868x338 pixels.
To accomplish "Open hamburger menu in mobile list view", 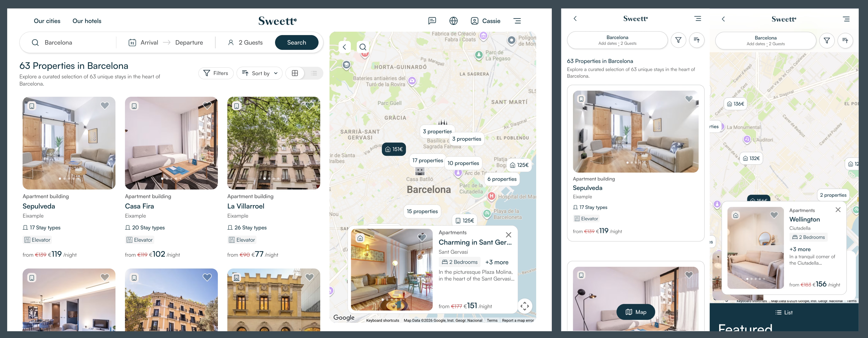I will click(698, 19).
